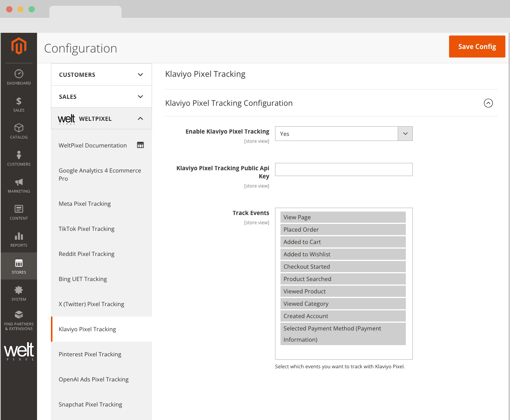Image resolution: width=510 pixels, height=420 pixels.
Task: Select Selected Payment Method event option
Action: pos(343,334)
